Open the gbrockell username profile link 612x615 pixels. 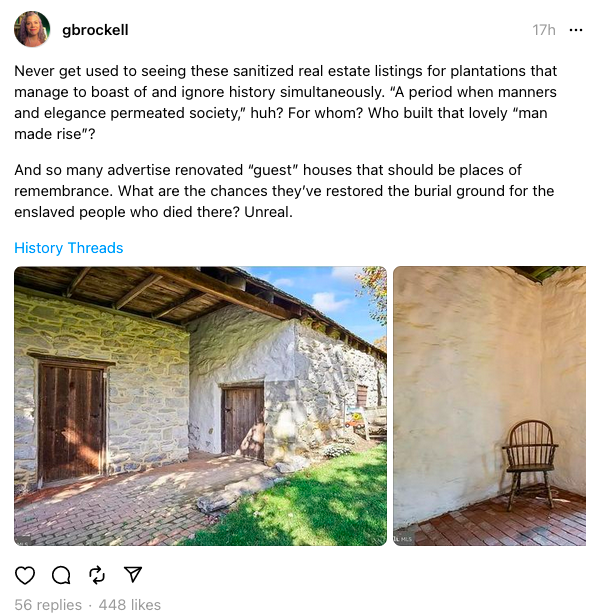click(x=95, y=30)
